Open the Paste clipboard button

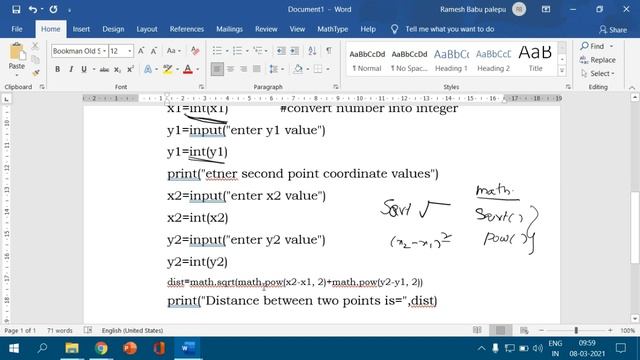pos(17,60)
